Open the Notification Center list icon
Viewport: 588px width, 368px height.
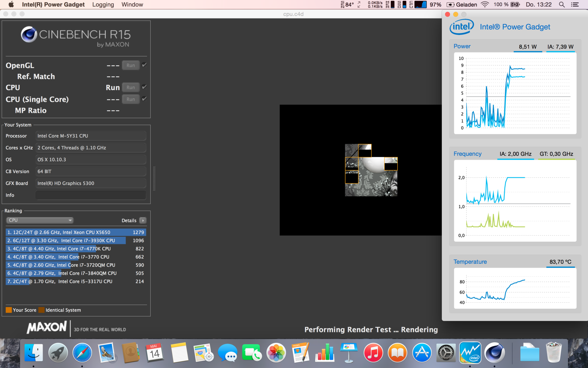pos(575,5)
